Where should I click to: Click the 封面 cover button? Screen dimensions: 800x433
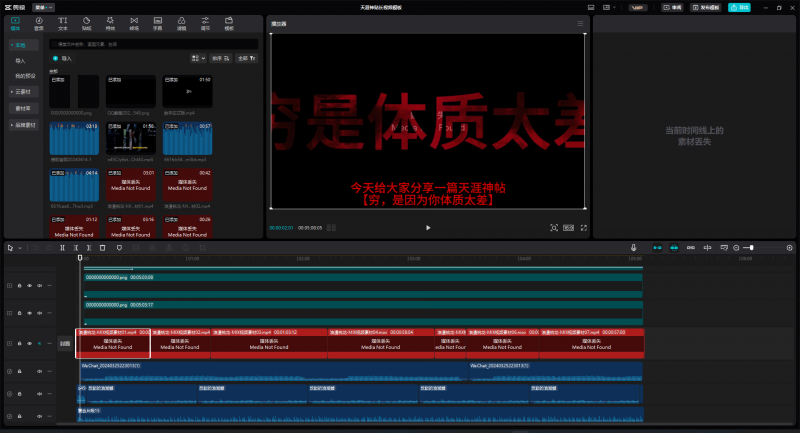(65, 344)
